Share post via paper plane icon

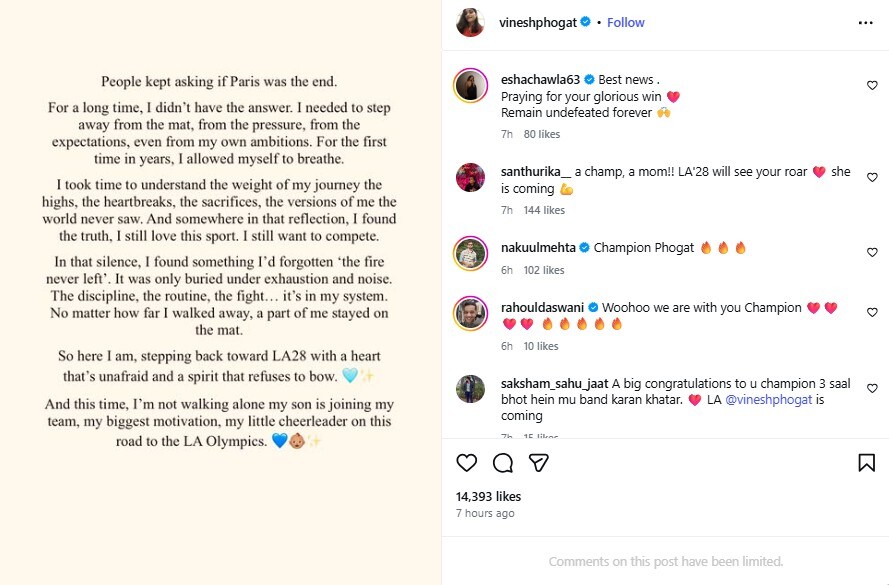click(538, 462)
